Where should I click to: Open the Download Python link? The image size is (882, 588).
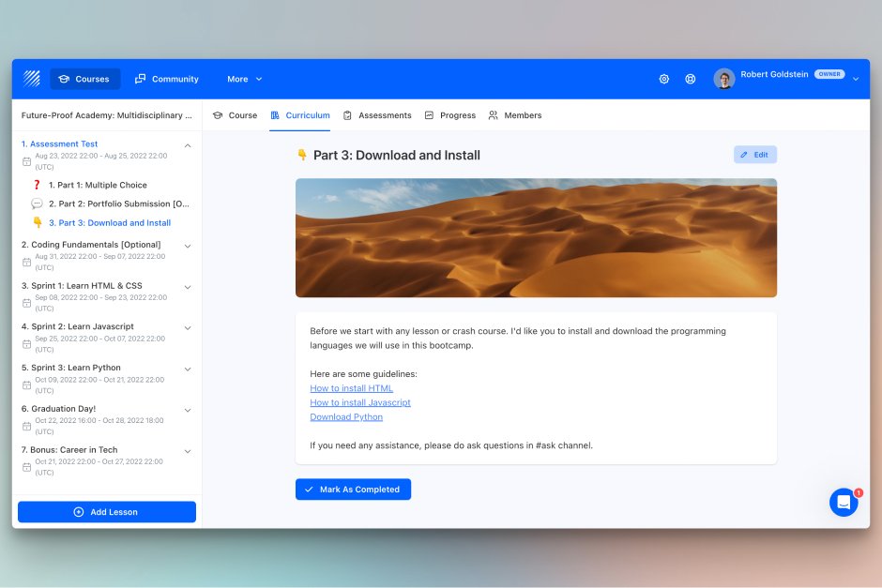[346, 416]
